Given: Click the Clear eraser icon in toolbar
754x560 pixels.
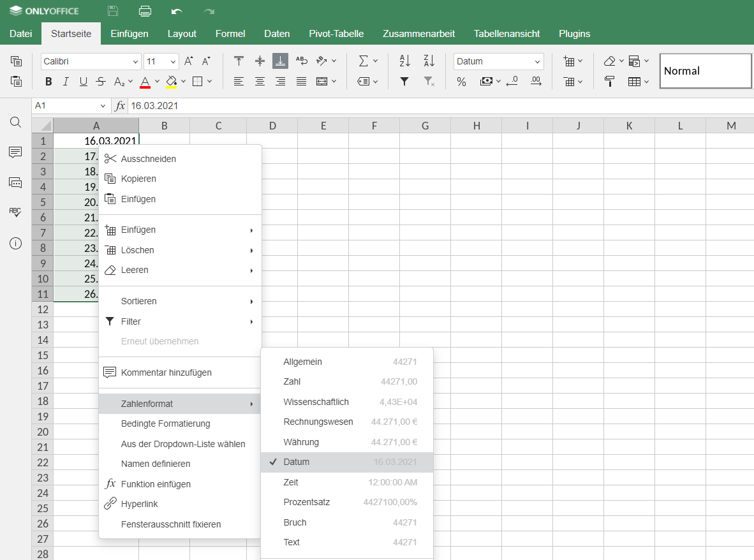Looking at the screenshot, I should point(609,61).
